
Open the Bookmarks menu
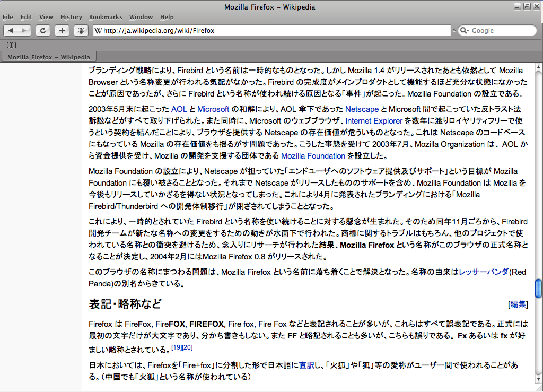click(106, 17)
